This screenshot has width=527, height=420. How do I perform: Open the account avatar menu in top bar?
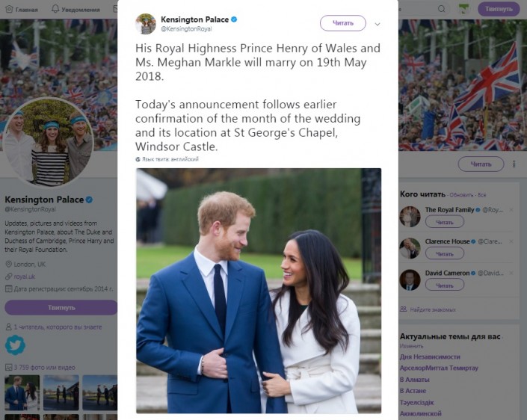point(465,10)
